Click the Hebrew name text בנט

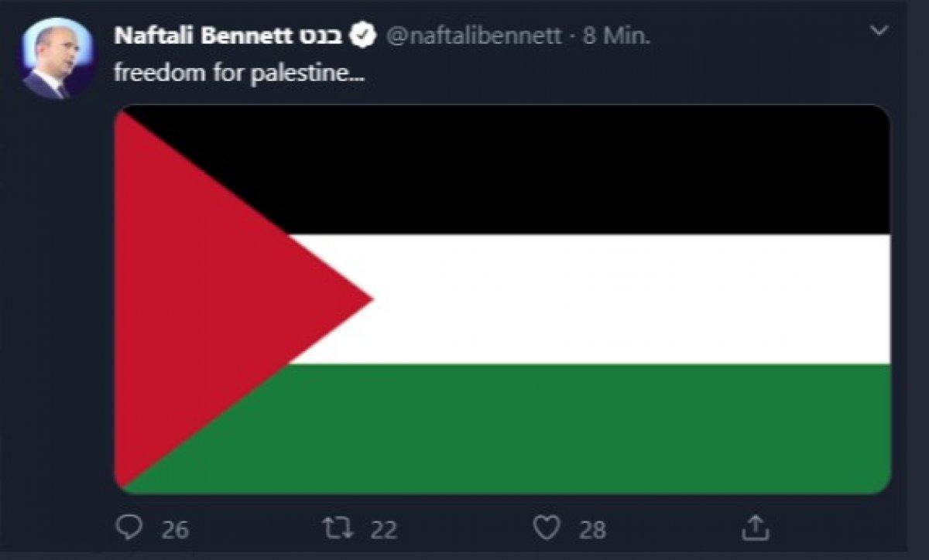point(321,36)
